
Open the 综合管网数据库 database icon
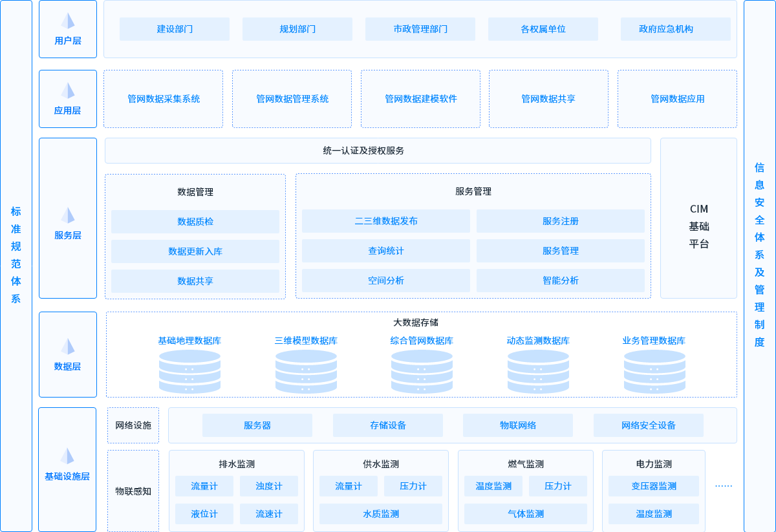[422, 372]
